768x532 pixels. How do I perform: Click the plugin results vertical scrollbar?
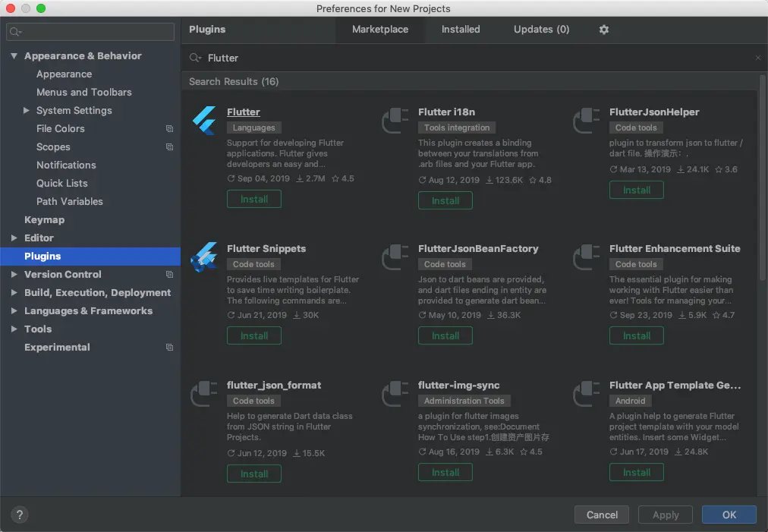(762, 176)
